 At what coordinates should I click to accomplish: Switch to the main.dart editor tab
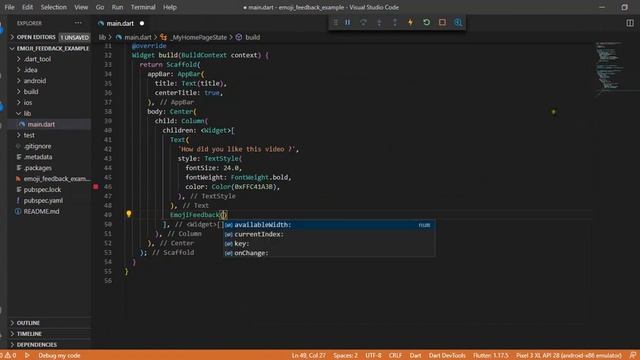point(120,24)
